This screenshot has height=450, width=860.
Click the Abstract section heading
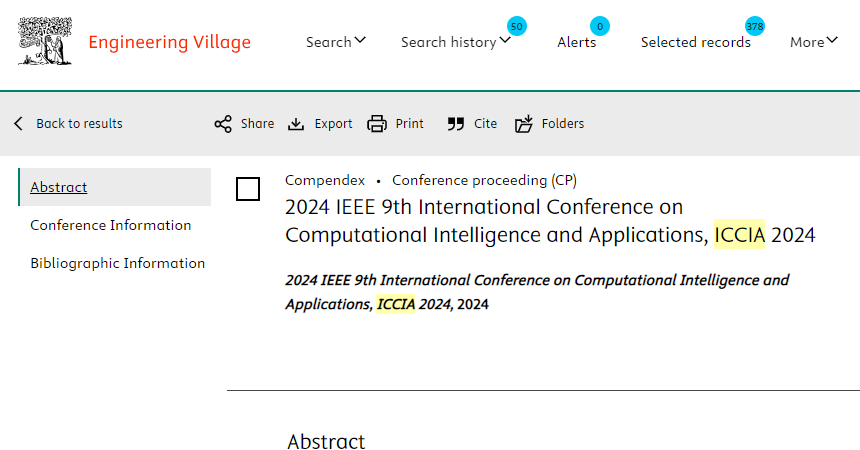coord(326,441)
